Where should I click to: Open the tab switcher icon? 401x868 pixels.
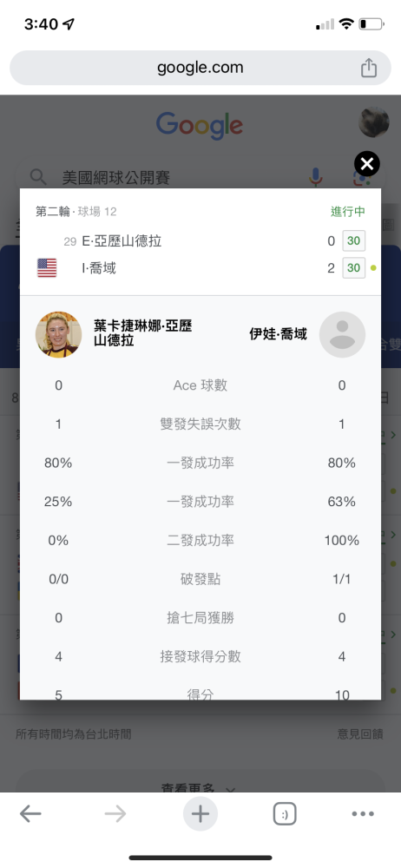pos(285,814)
